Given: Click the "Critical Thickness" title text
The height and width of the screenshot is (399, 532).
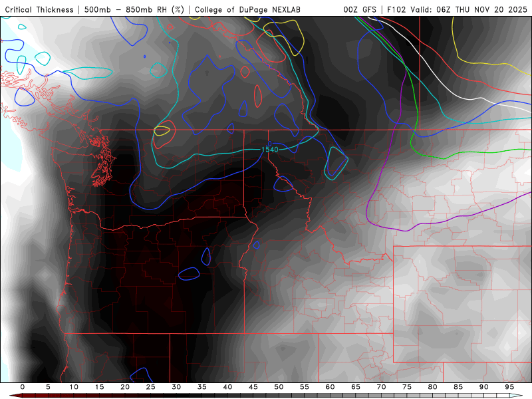Looking at the screenshot, I should click(x=39, y=10).
